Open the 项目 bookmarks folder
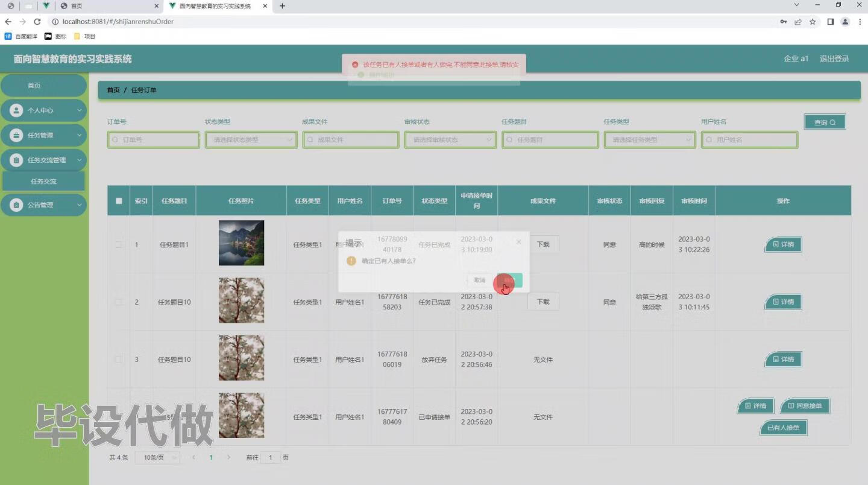Image resolution: width=868 pixels, height=485 pixels. point(84,36)
